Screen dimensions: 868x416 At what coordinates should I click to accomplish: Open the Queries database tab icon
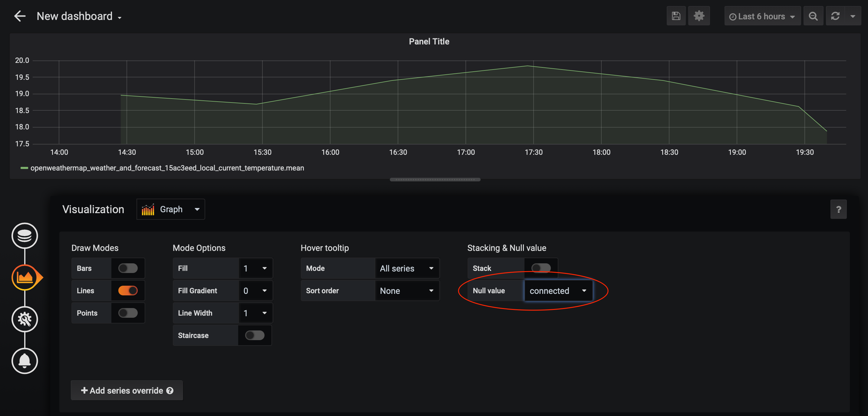click(x=25, y=236)
